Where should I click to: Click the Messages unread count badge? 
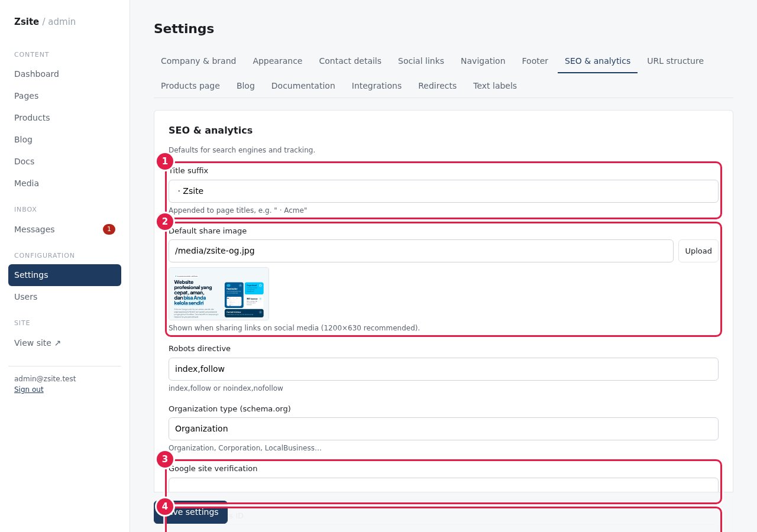(109, 229)
